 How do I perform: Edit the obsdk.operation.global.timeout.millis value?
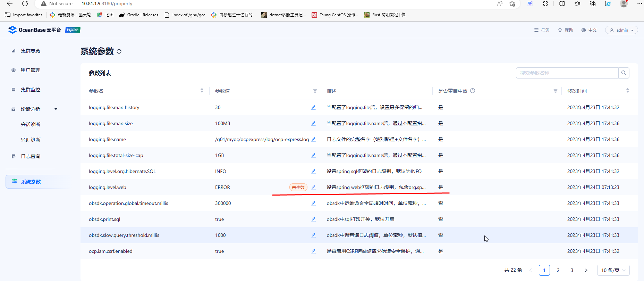pyautogui.click(x=313, y=203)
